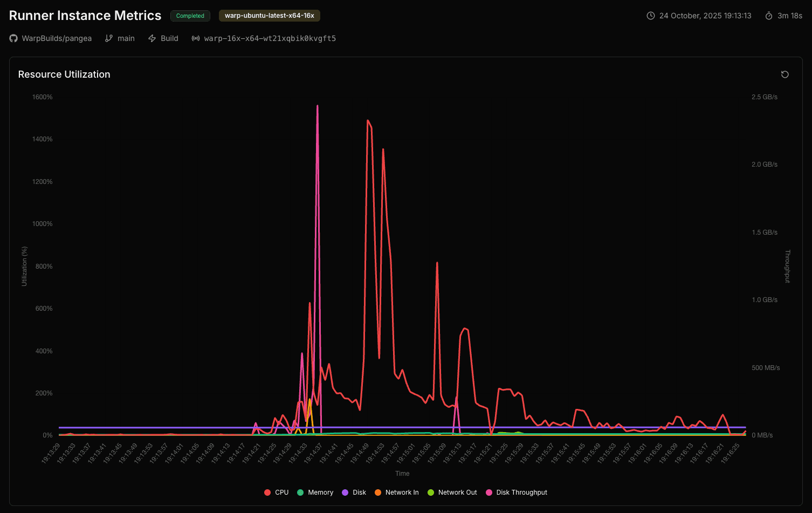Image resolution: width=812 pixels, height=513 pixels.
Task: Click the Build workflow label
Action: pyautogui.click(x=169, y=38)
